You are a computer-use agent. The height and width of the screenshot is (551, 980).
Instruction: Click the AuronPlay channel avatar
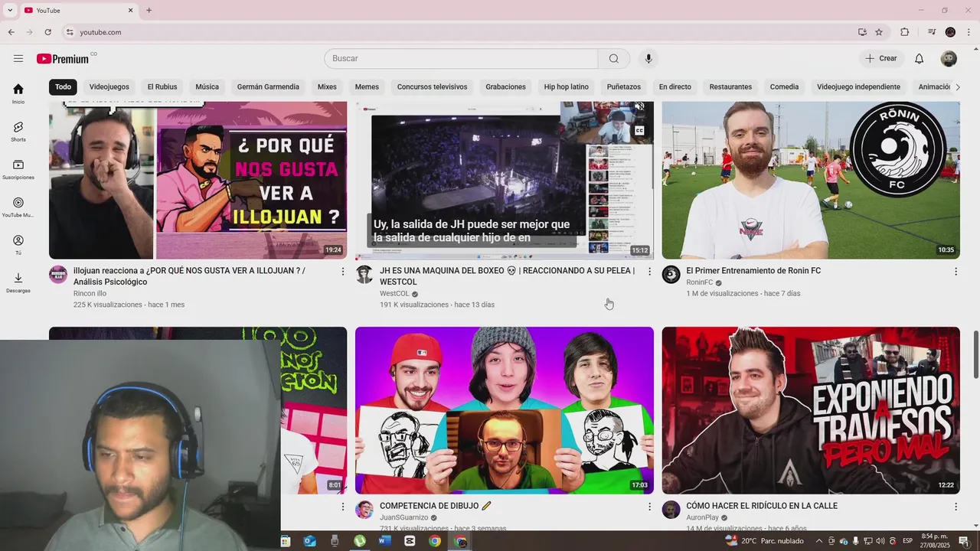pos(671,510)
